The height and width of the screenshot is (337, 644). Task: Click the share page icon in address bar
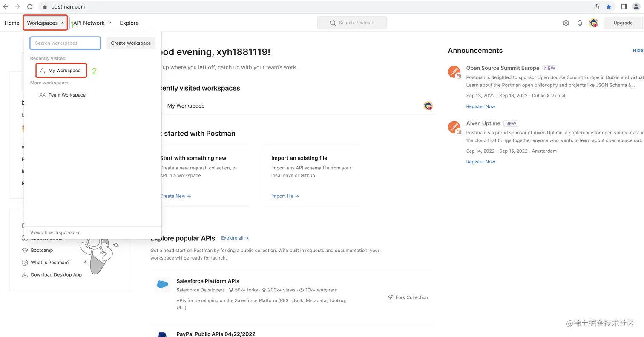(x=597, y=6)
